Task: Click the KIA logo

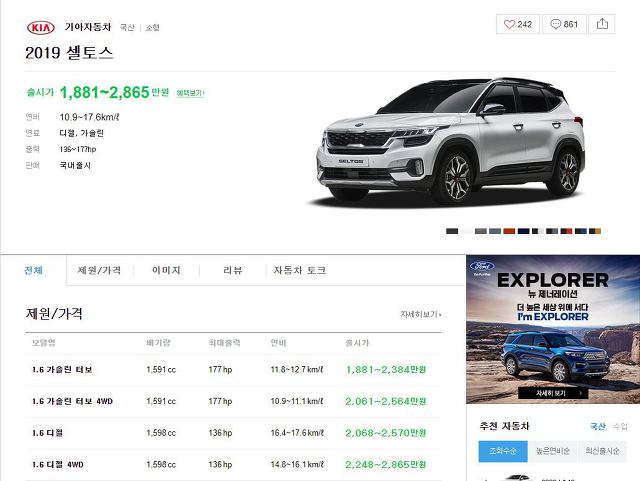Action: click(x=41, y=27)
